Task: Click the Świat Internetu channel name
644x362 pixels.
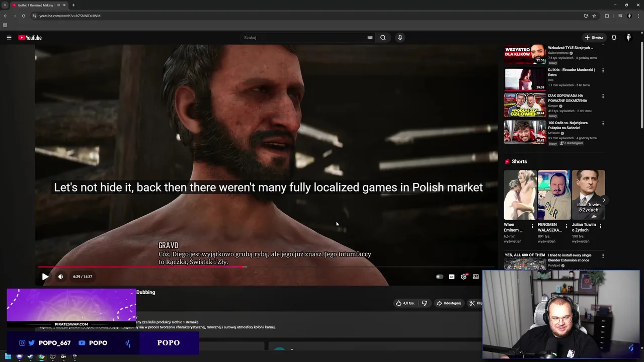Action: (x=558, y=53)
